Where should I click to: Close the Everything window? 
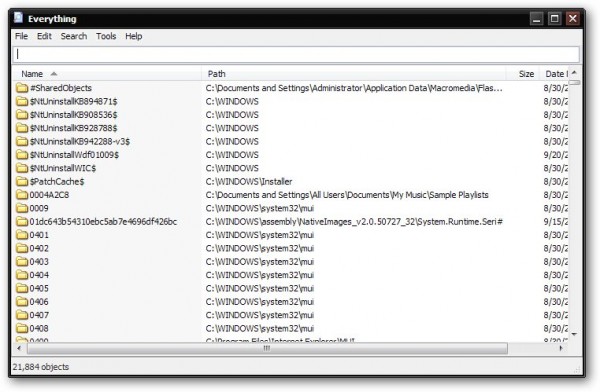(573, 18)
